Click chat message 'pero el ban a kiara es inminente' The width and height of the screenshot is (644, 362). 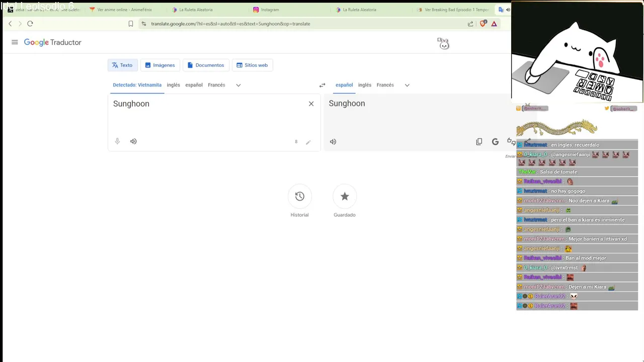coord(588,220)
